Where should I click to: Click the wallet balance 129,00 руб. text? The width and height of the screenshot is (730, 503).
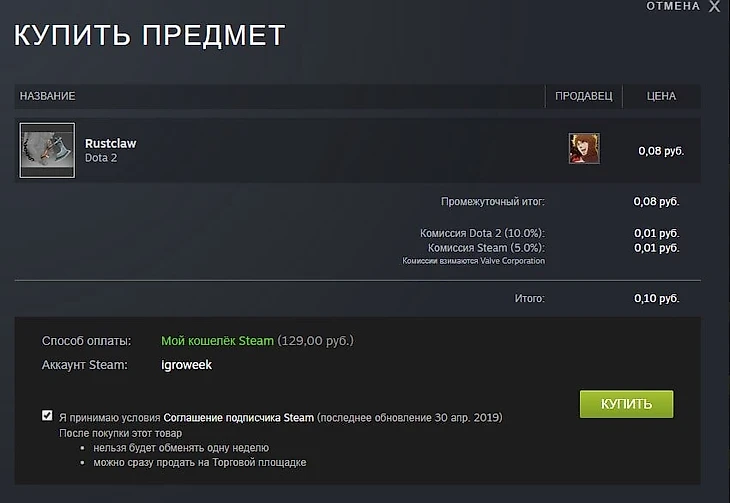[316, 341]
